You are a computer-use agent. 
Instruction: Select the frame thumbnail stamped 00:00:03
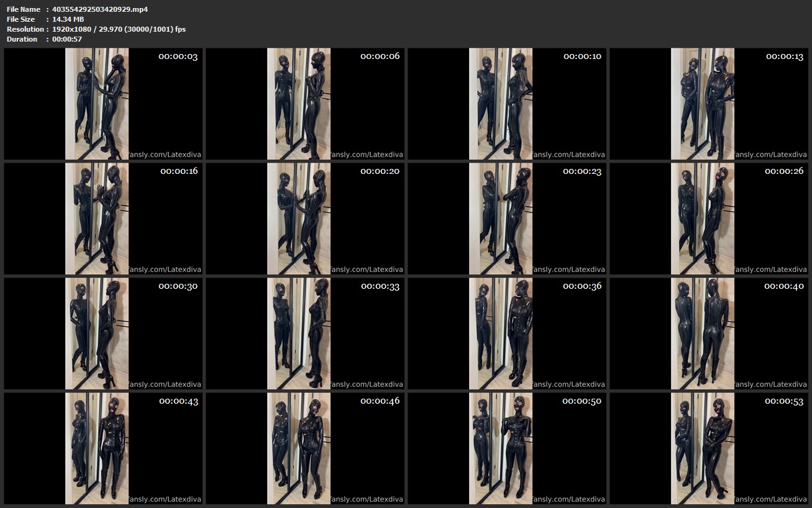(103, 104)
